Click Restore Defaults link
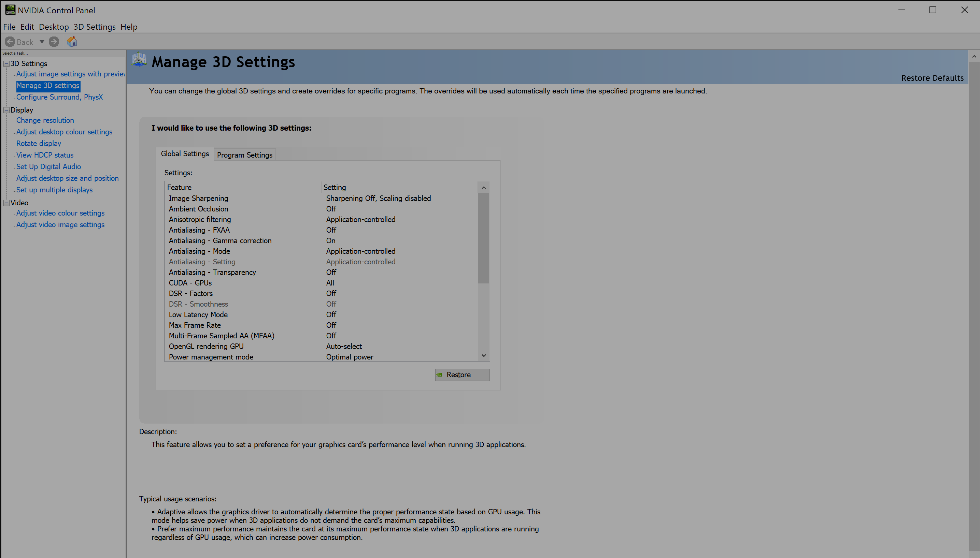Image resolution: width=980 pixels, height=558 pixels. pyautogui.click(x=932, y=78)
